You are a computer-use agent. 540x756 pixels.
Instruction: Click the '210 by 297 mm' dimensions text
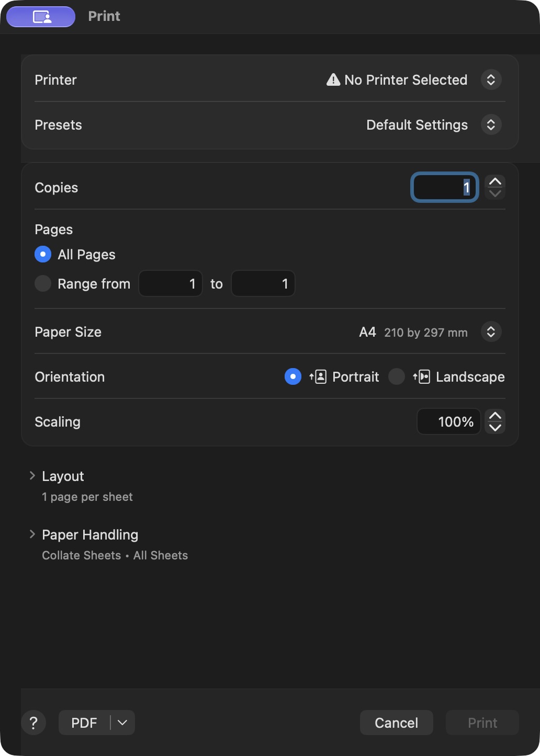coord(426,333)
